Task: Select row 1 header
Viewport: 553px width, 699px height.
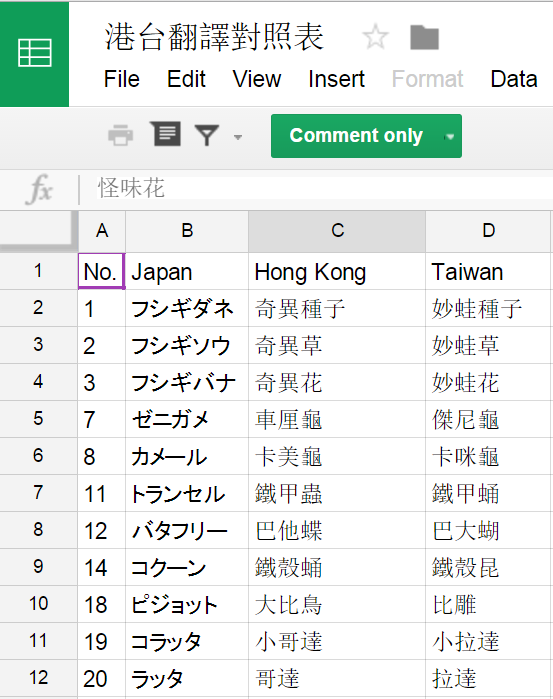Action: pyautogui.click(x=38, y=271)
